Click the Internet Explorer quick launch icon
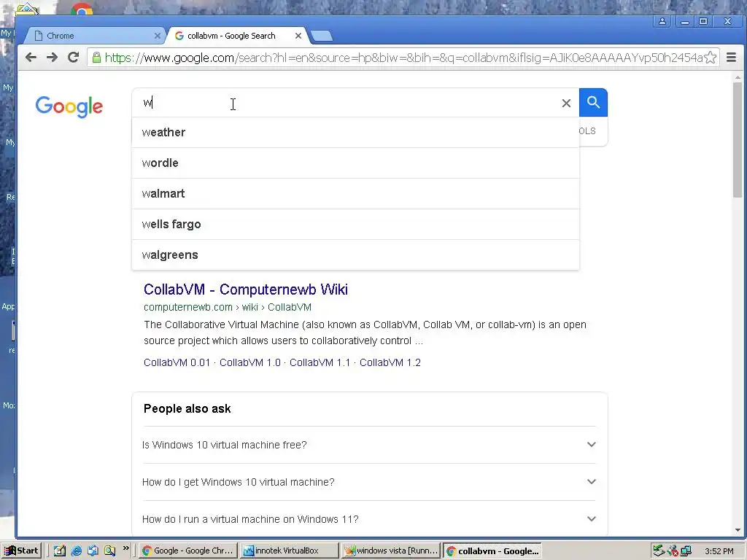This screenshot has width=747, height=560. (76, 551)
